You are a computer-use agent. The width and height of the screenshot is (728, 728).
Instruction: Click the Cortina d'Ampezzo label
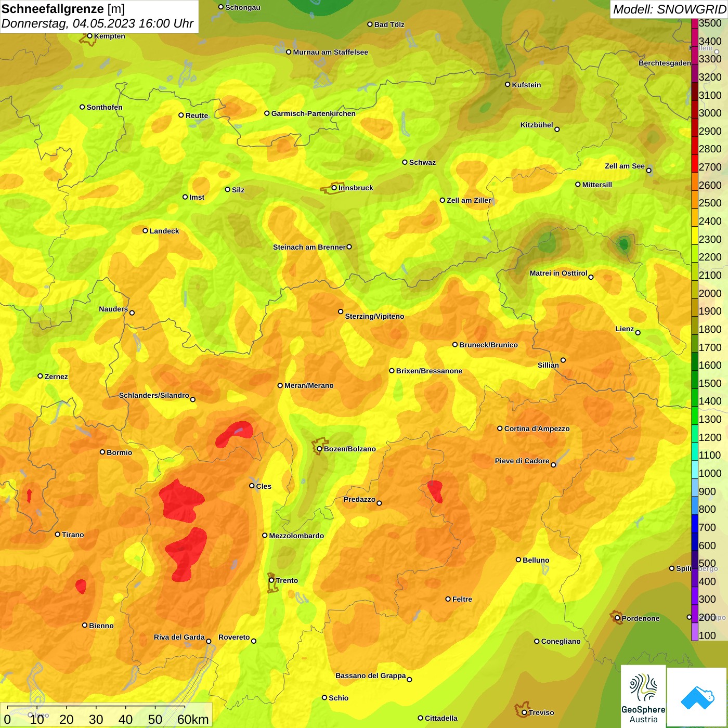[537, 428]
